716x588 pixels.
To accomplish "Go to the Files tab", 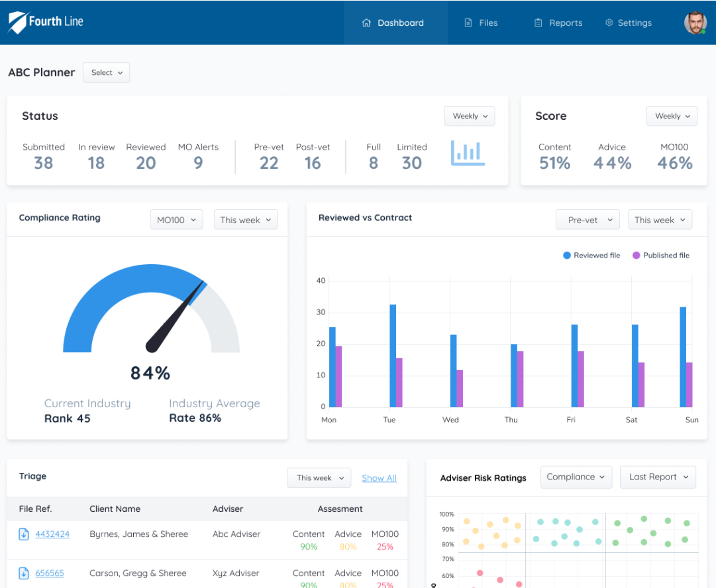I will point(482,23).
